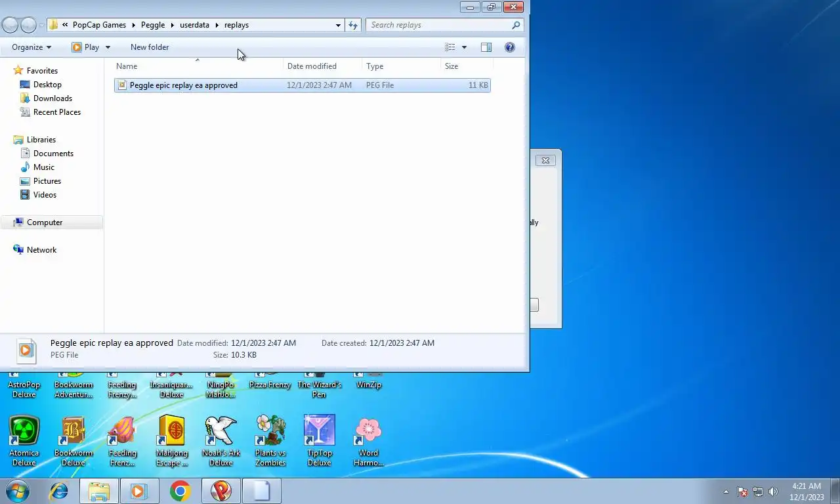Viewport: 840px width, 504px height.
Task: Click the magnifier search icon
Action: tap(516, 25)
